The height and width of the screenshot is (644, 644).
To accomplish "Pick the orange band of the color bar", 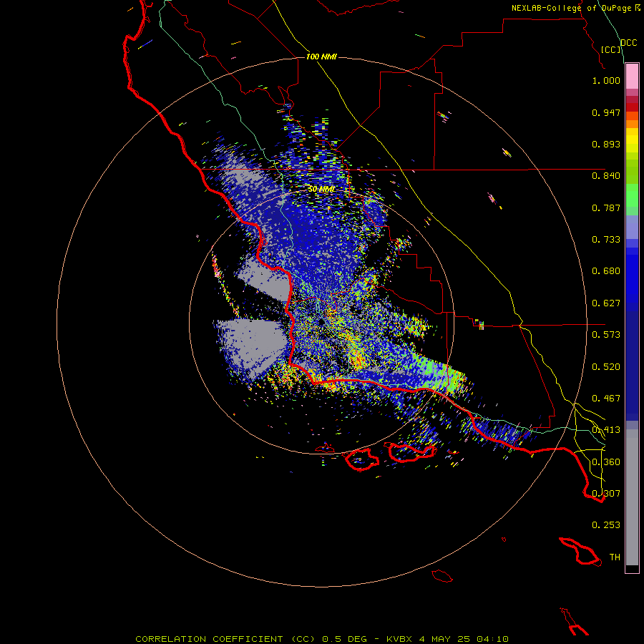I will pyautogui.click(x=632, y=124).
